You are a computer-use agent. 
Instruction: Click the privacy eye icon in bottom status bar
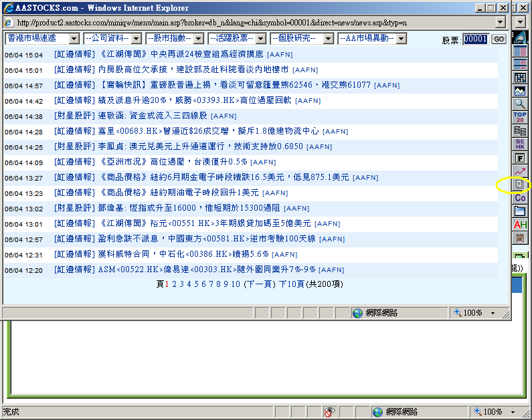(x=329, y=412)
